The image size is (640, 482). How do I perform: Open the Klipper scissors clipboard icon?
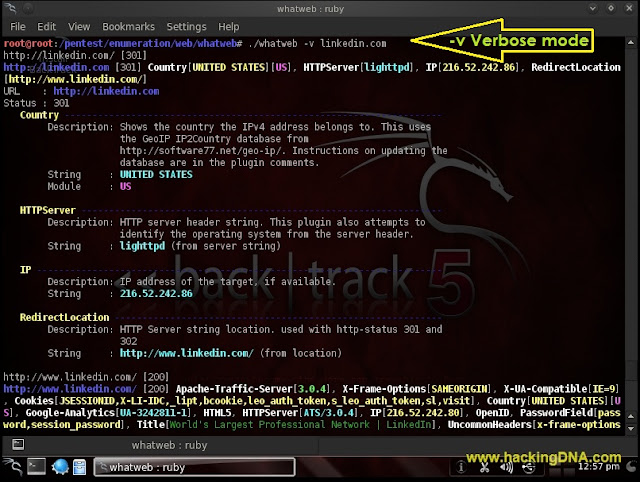[484, 467]
